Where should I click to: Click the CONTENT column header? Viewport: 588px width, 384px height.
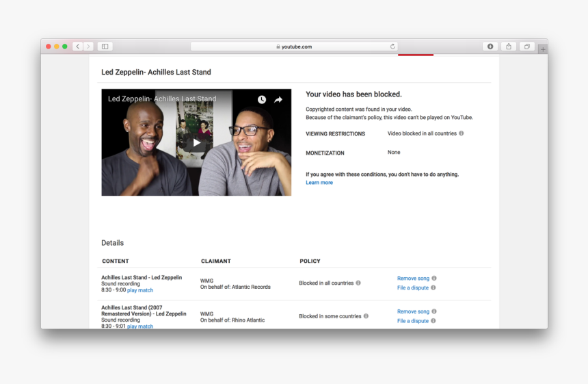tap(116, 261)
